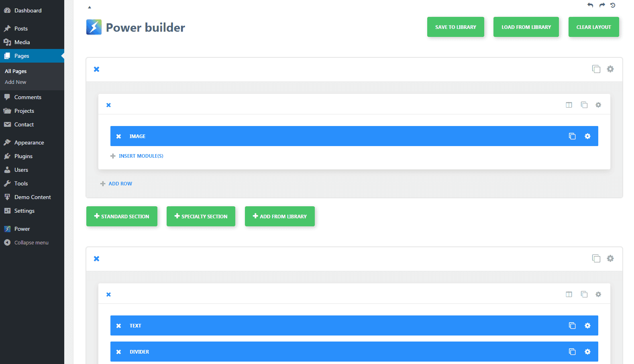Screen dimensions: 634x364
Task: Click Add Row in first section
Action: 120,184
